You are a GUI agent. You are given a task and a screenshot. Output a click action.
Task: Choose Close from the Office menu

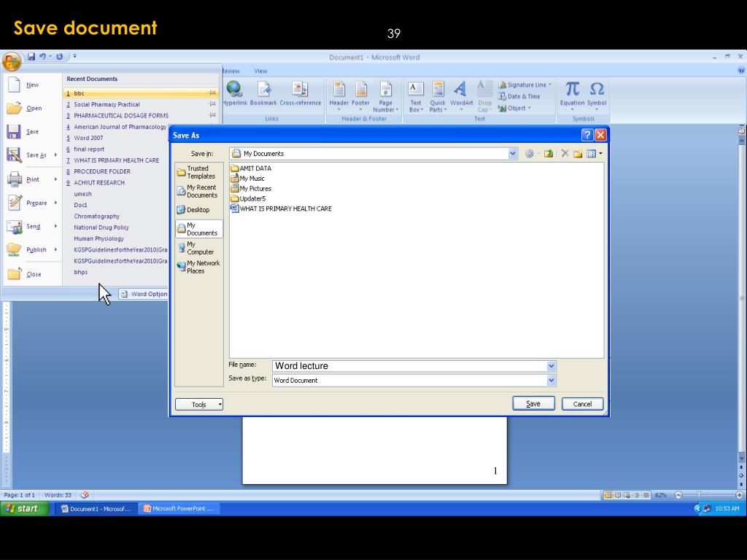(32, 274)
